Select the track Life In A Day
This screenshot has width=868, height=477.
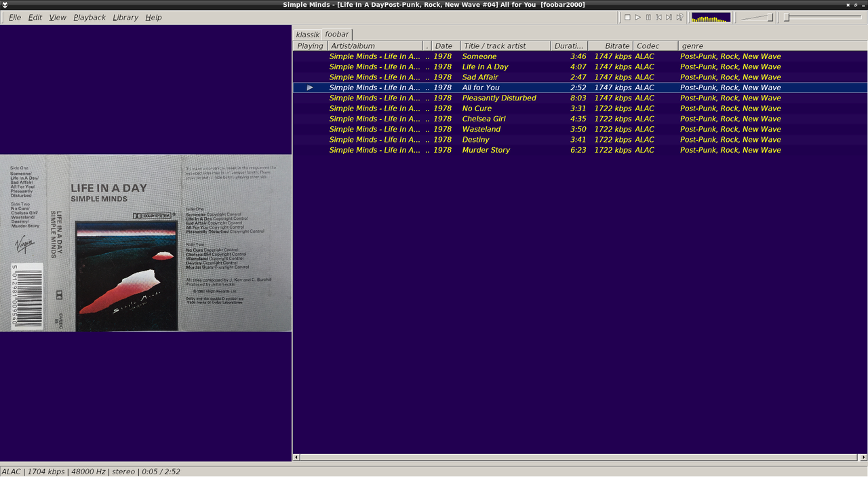[580, 66]
